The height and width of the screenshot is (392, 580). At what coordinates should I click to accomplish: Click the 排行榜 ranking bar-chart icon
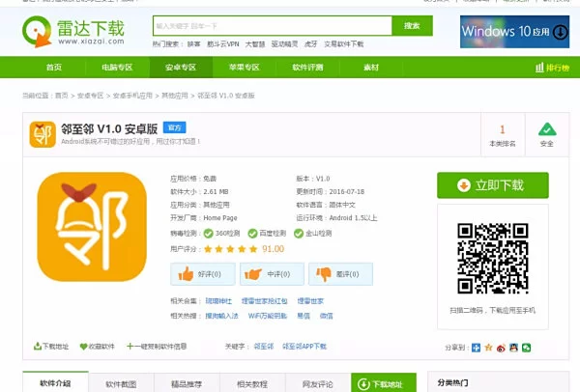539,68
